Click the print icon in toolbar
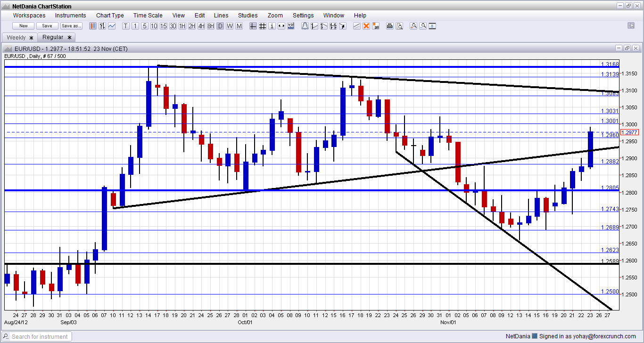This screenshot has height=343, width=644. point(389,26)
